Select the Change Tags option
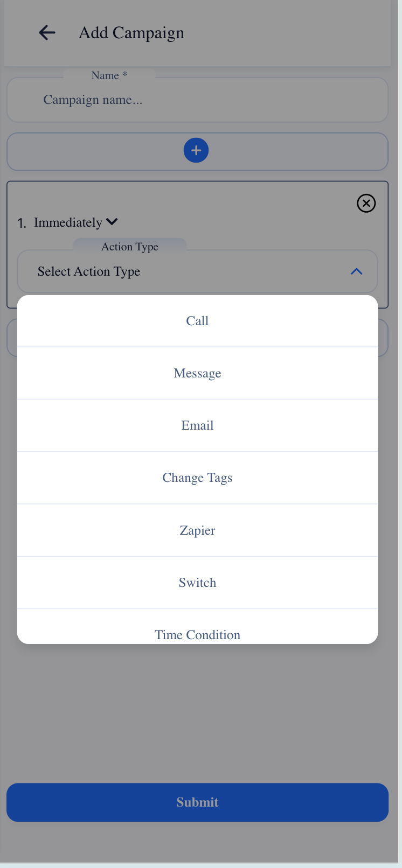 pyautogui.click(x=197, y=478)
